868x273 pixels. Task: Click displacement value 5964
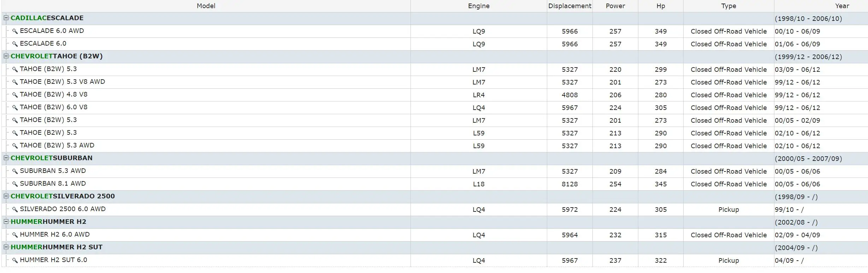pyautogui.click(x=570, y=235)
